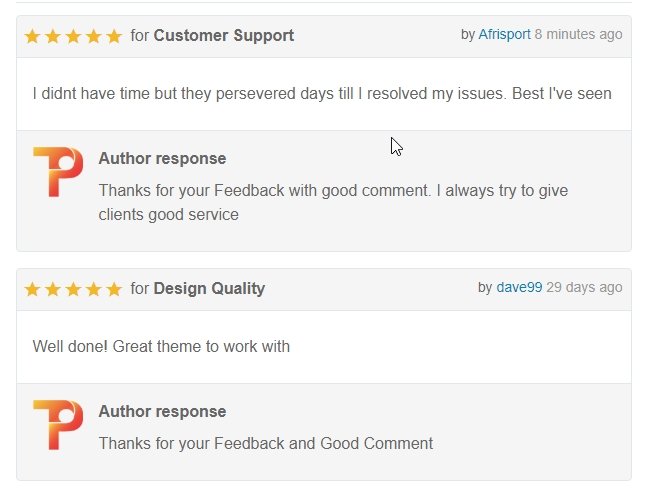Click the third star of the Customer Support review
Viewport: 651px width, 500px height.
(73, 37)
